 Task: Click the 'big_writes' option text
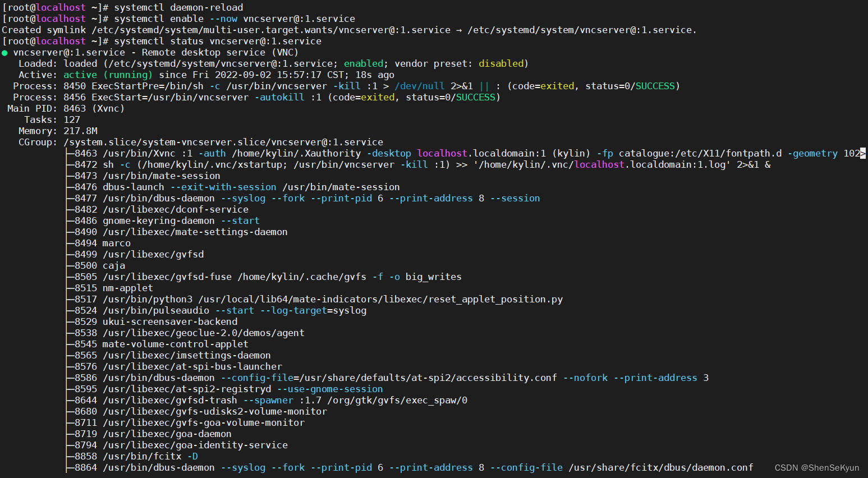(x=434, y=277)
